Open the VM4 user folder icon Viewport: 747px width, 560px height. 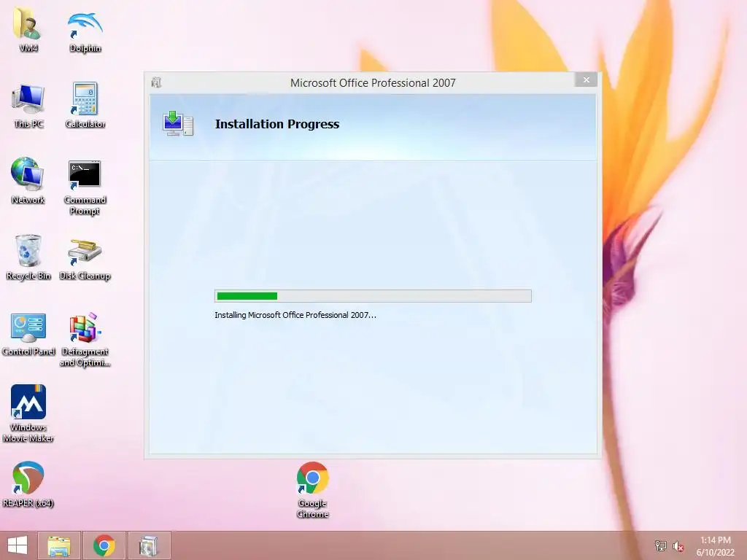click(x=28, y=29)
